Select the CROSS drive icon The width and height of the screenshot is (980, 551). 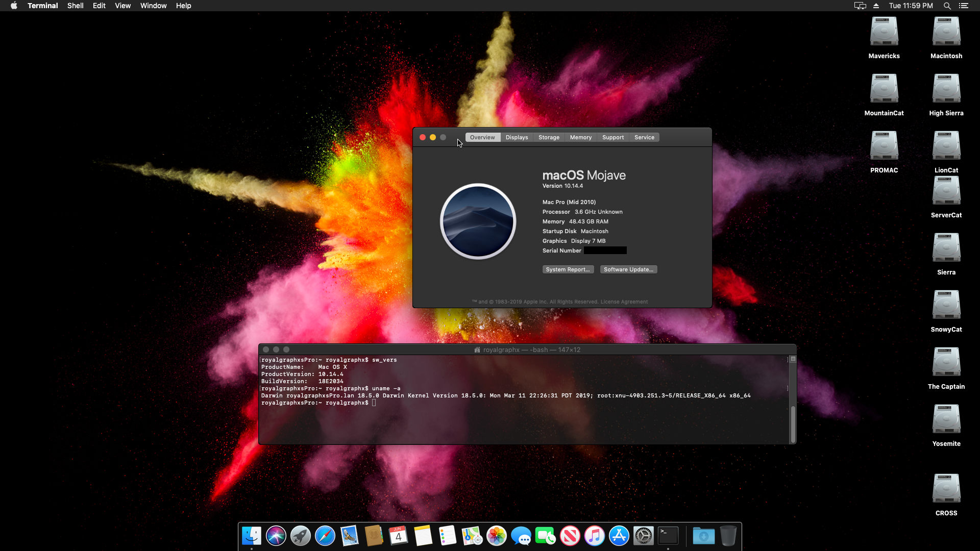point(946,489)
